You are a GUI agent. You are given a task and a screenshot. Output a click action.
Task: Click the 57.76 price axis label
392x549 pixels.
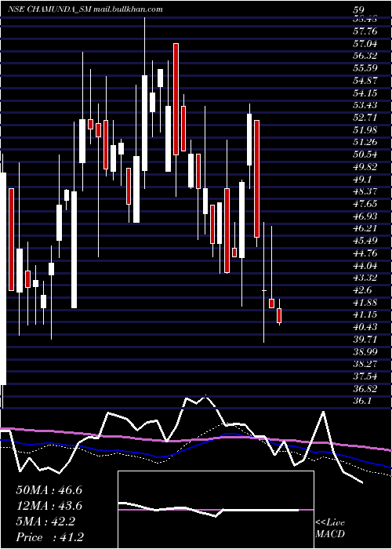pyautogui.click(x=365, y=31)
